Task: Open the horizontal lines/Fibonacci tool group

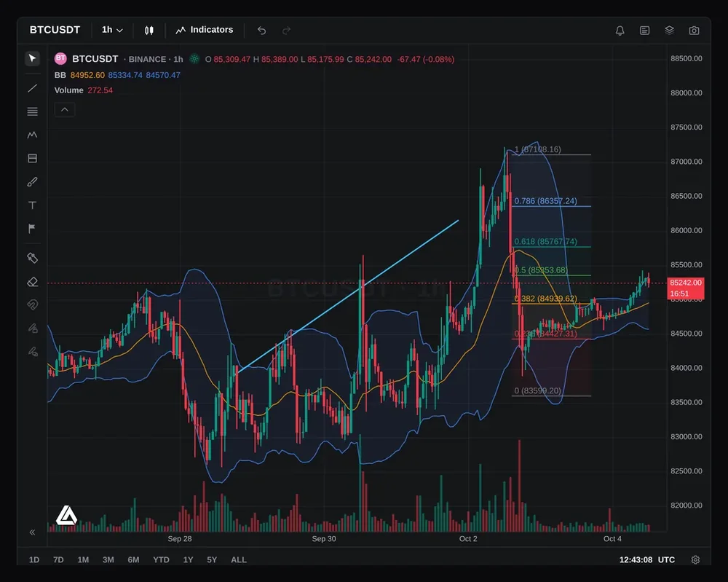Action: tap(32, 111)
